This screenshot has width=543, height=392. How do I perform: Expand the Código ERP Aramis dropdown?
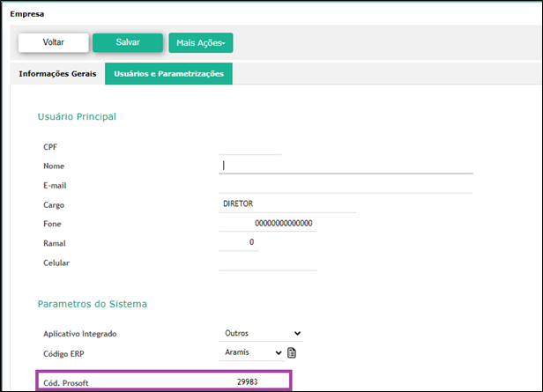[251, 353]
